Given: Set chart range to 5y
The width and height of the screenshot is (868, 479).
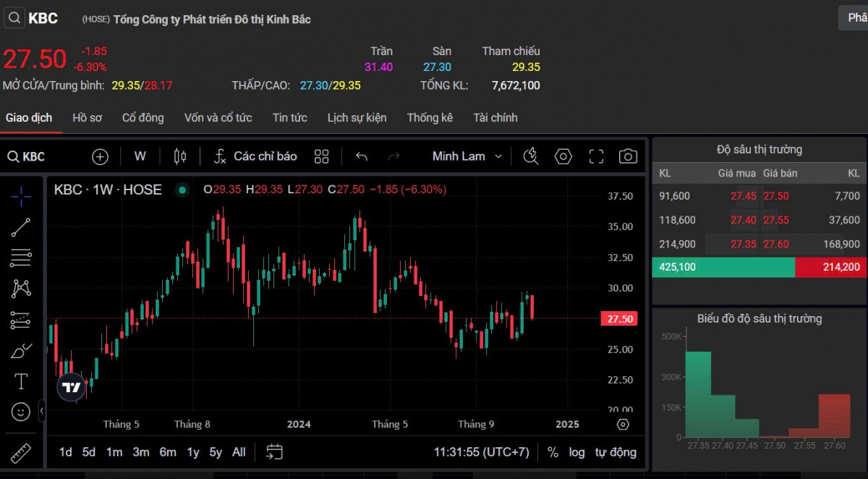Looking at the screenshot, I should tap(216, 452).
